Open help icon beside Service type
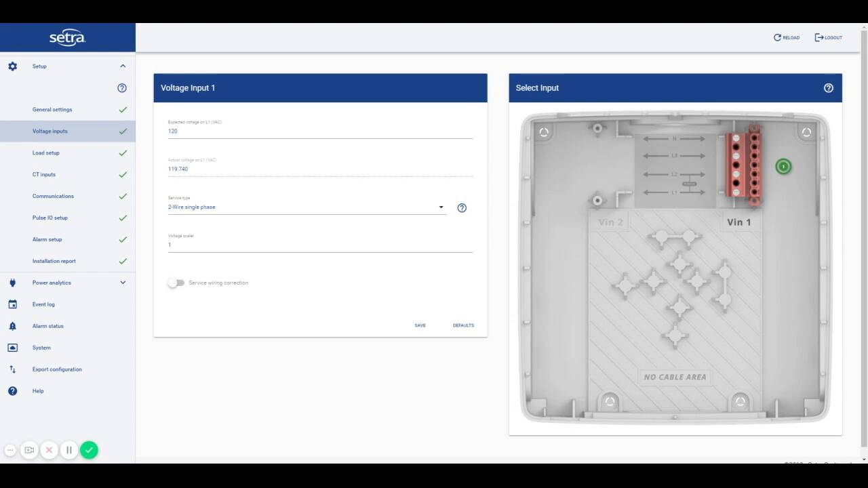868x488 pixels. (462, 208)
